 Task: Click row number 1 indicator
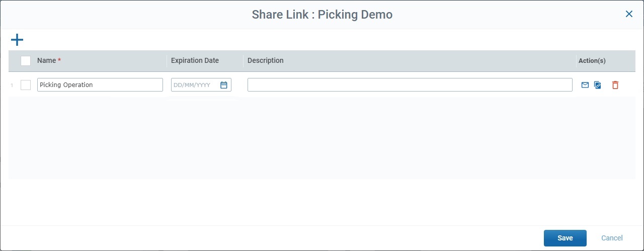12,85
